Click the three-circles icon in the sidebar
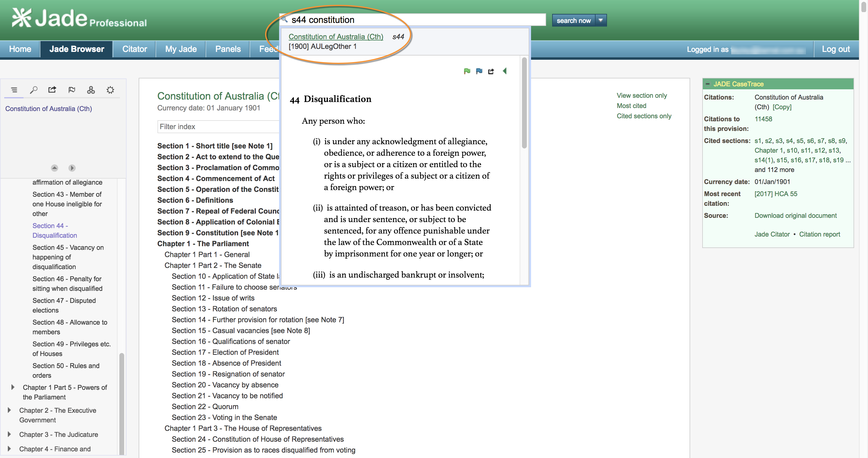This screenshot has height=458, width=868. (91, 90)
